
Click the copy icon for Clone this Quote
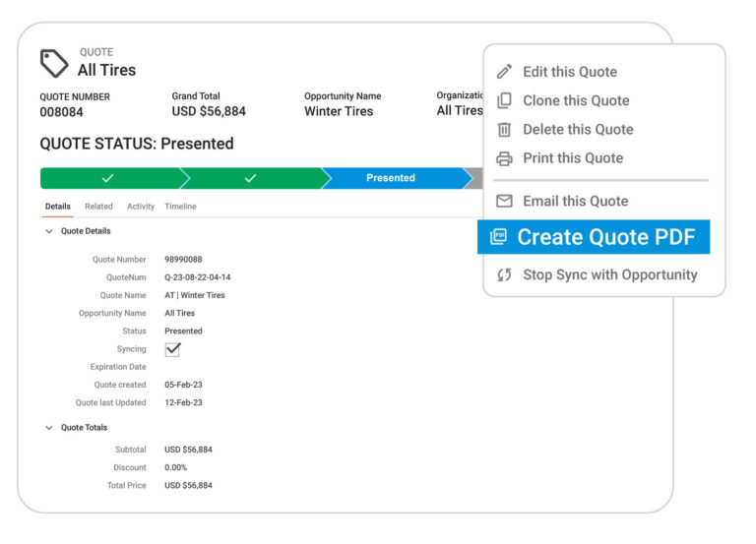pos(504,100)
